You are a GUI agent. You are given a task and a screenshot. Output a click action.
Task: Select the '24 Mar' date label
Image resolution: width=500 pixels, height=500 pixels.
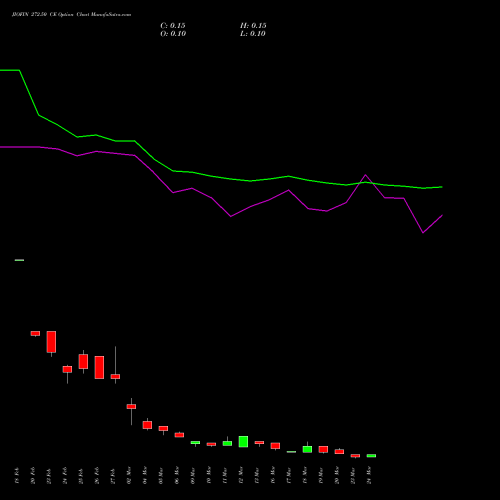coord(369,476)
